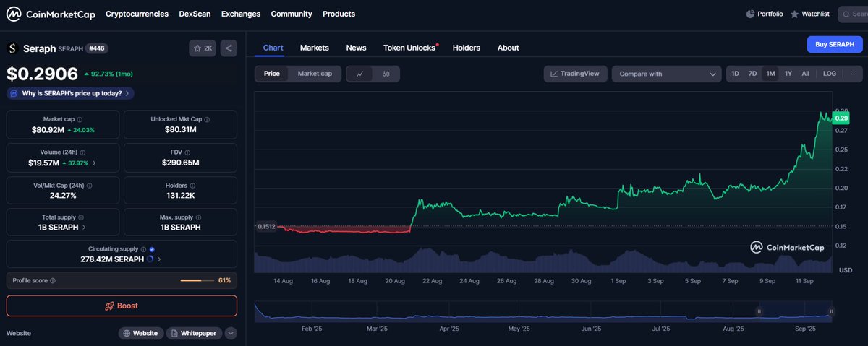This screenshot has width=868, height=346.
Task: Open Exchanges menu in top navigation
Action: tap(241, 14)
